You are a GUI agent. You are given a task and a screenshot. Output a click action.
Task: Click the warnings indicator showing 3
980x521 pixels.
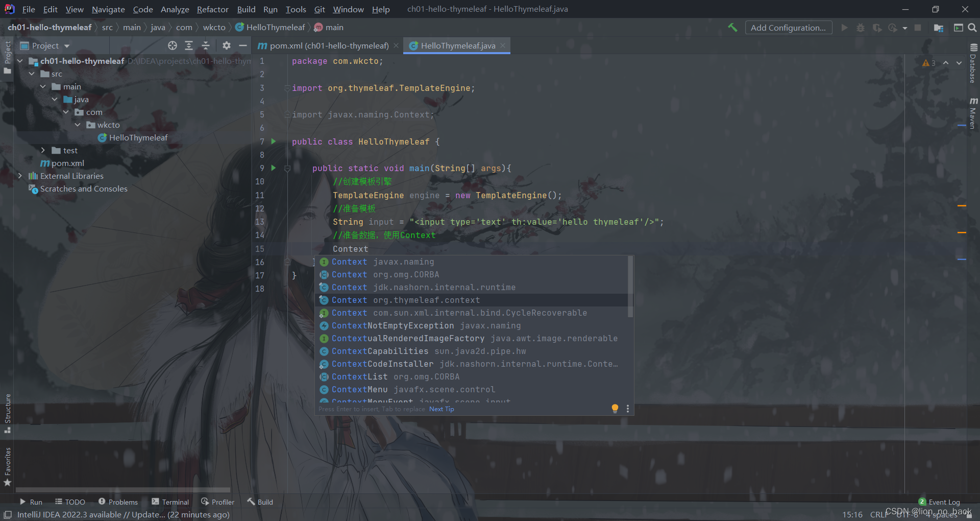coord(929,63)
